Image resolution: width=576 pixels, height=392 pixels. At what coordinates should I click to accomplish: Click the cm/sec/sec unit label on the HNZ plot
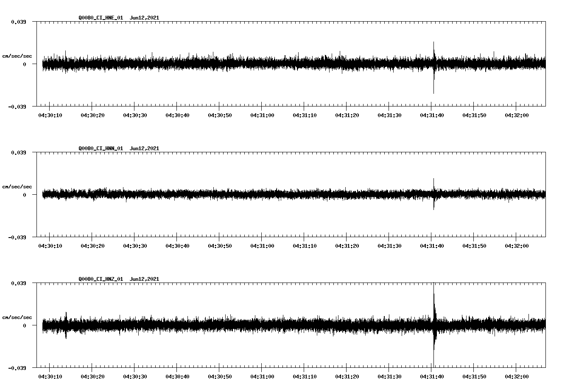[17, 317]
